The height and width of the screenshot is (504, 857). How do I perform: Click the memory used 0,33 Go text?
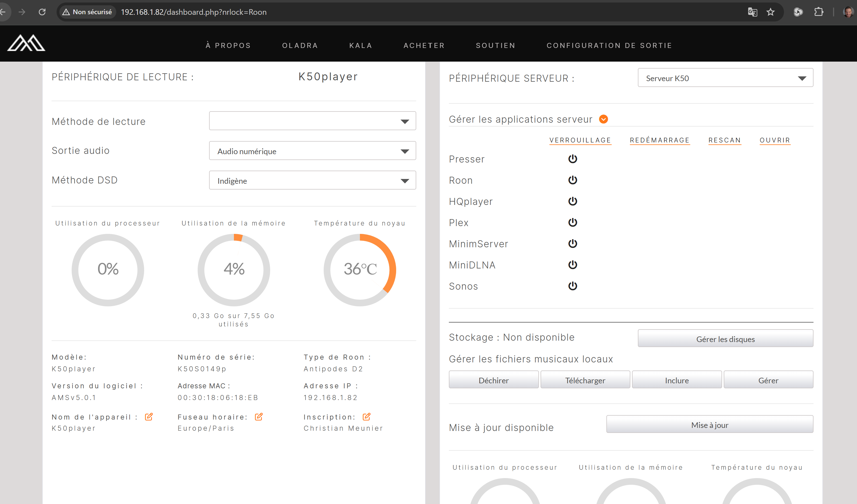pos(234,320)
